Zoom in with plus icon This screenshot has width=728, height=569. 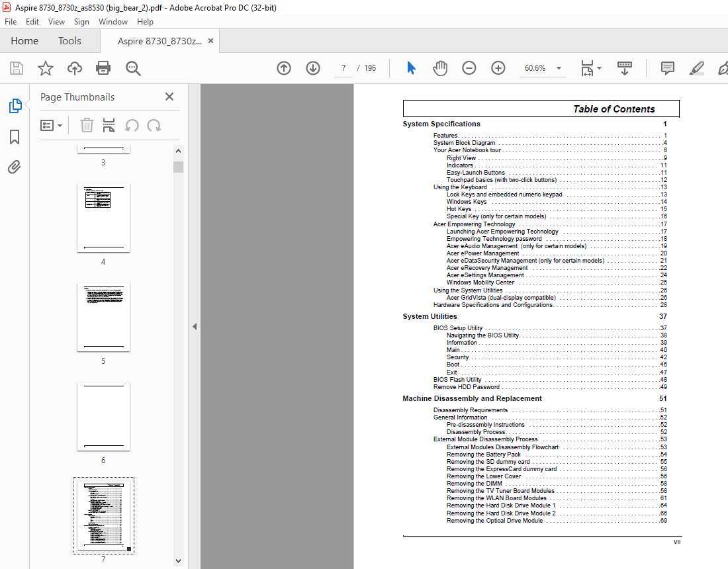tap(498, 68)
